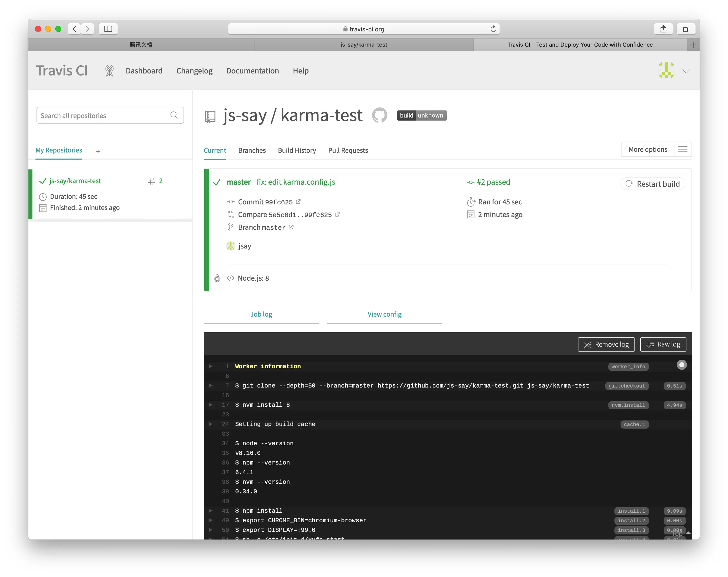Click commit message fix: edit karma.config.js
Viewport: 728px width, 577px height.
296,182
